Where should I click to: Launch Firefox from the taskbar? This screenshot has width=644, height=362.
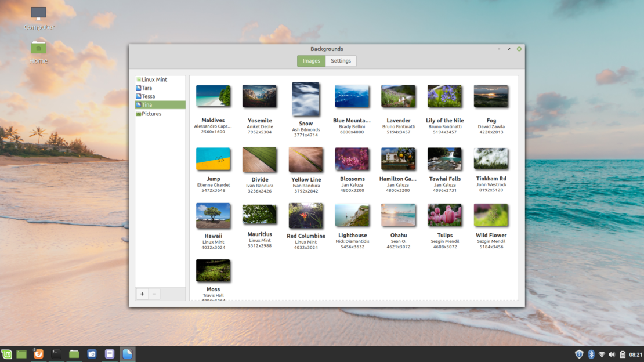[38, 353]
